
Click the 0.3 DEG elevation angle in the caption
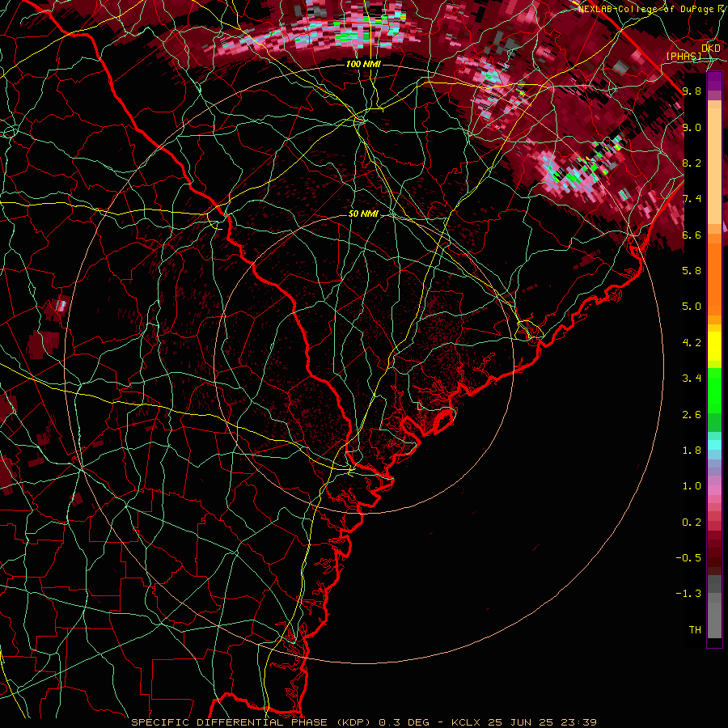pyautogui.click(x=404, y=722)
